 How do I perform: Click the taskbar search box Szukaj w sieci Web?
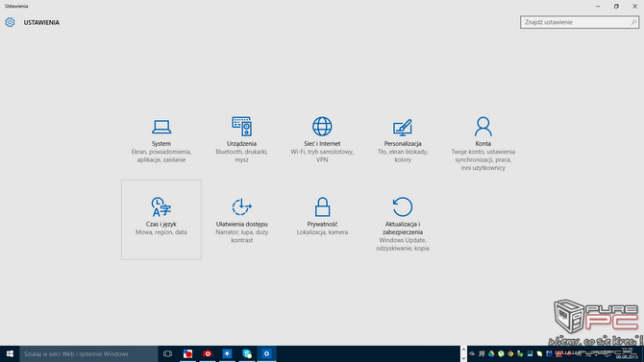(88, 353)
